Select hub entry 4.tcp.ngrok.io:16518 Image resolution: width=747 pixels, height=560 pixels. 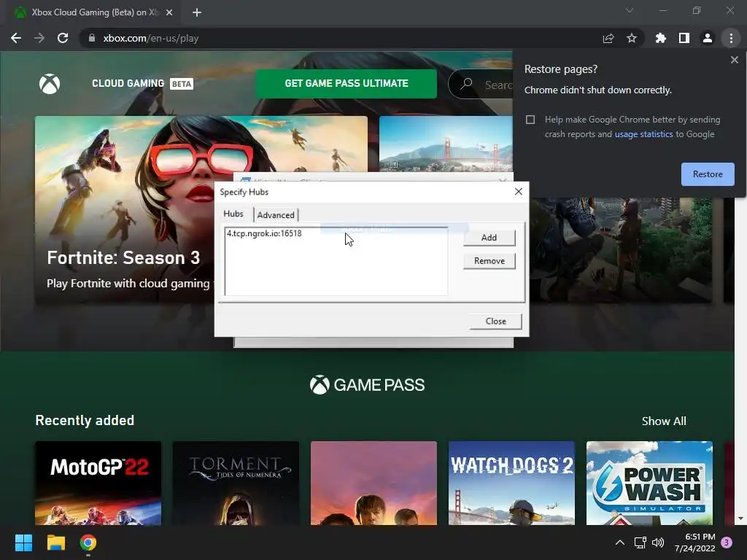coord(264,233)
